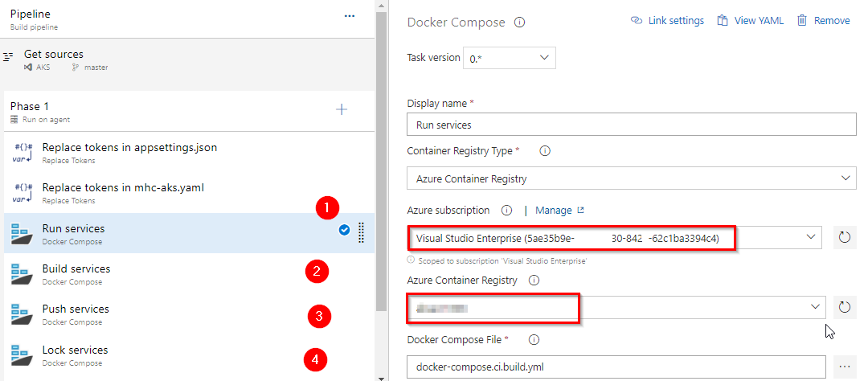This screenshot has height=381, width=868.
Task: Click the Container Registry Type info icon
Action: [x=545, y=150]
